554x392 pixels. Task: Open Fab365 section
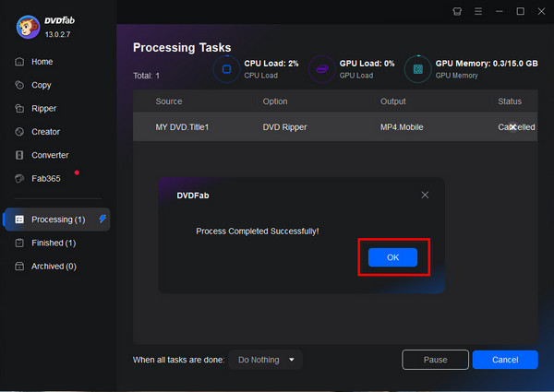[x=46, y=178]
